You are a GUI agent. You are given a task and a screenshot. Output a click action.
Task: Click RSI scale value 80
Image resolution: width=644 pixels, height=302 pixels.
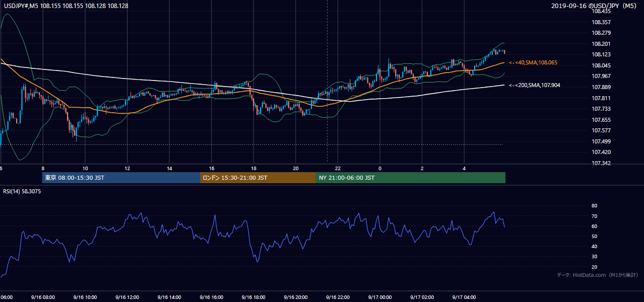(594, 206)
